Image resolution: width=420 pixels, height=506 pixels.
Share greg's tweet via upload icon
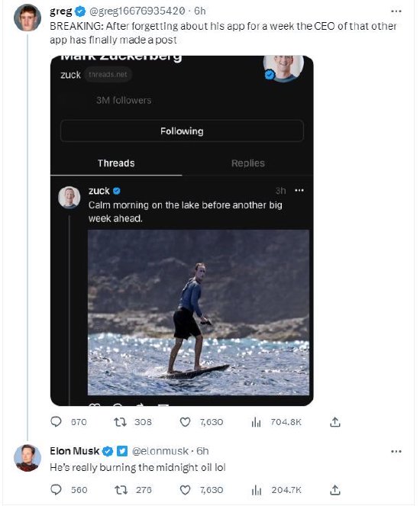coord(335,422)
